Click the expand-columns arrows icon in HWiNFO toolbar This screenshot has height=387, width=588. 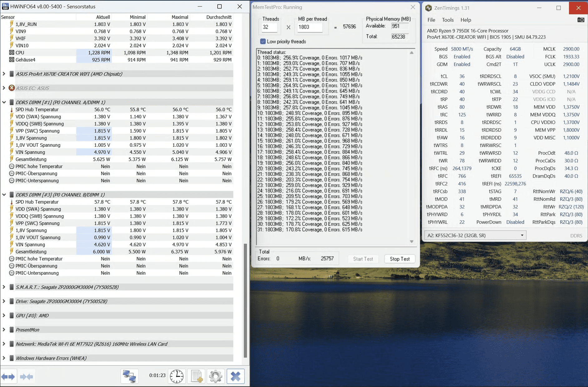coord(8,377)
